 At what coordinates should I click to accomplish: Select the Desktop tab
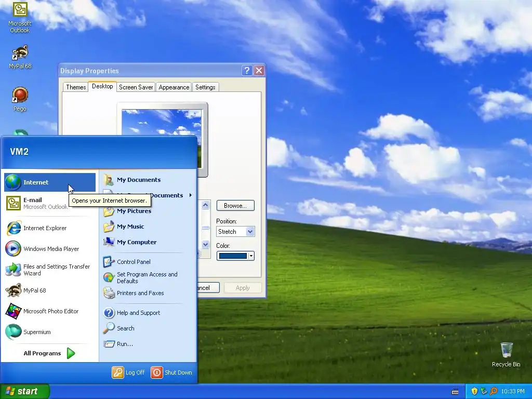[x=102, y=86]
